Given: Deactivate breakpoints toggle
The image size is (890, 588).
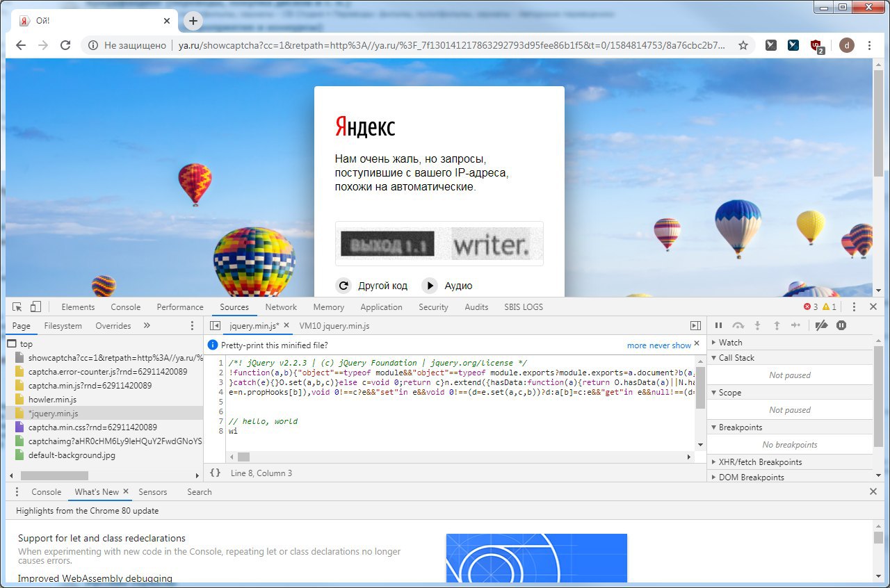Looking at the screenshot, I should [x=821, y=325].
